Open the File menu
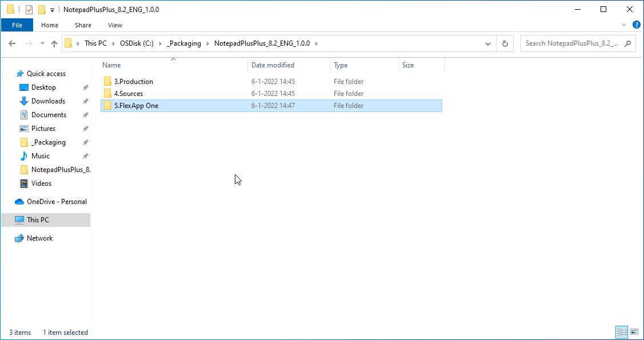Image resolution: width=644 pixels, height=340 pixels. [x=17, y=25]
